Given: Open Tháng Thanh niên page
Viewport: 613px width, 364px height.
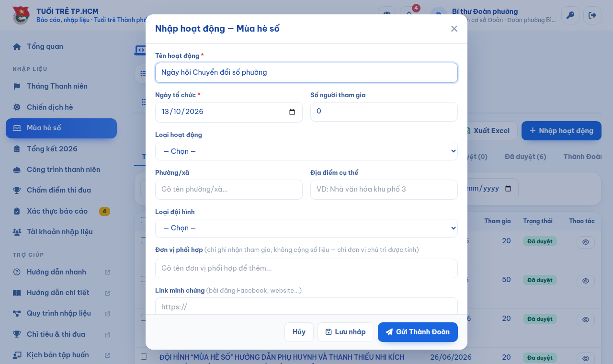Looking at the screenshot, I should [61, 86].
